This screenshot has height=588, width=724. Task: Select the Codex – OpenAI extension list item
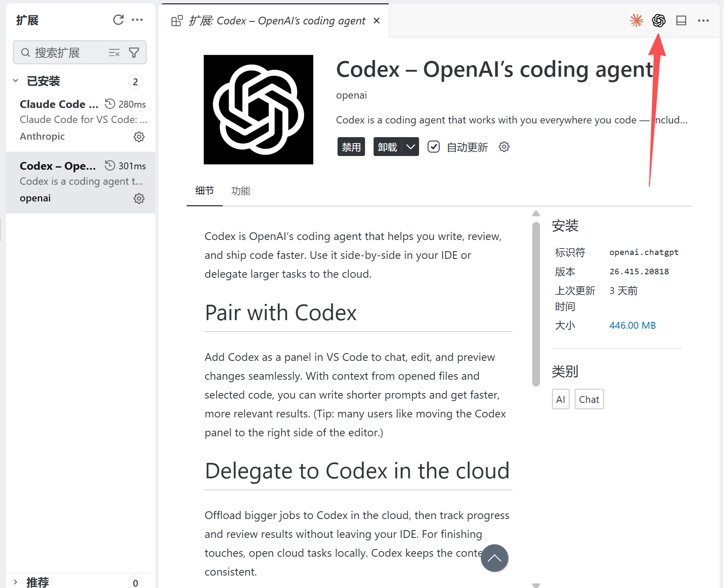81,183
